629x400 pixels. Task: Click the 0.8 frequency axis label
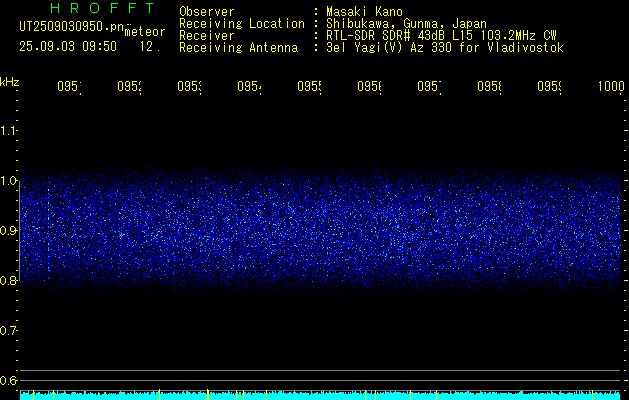(8, 280)
